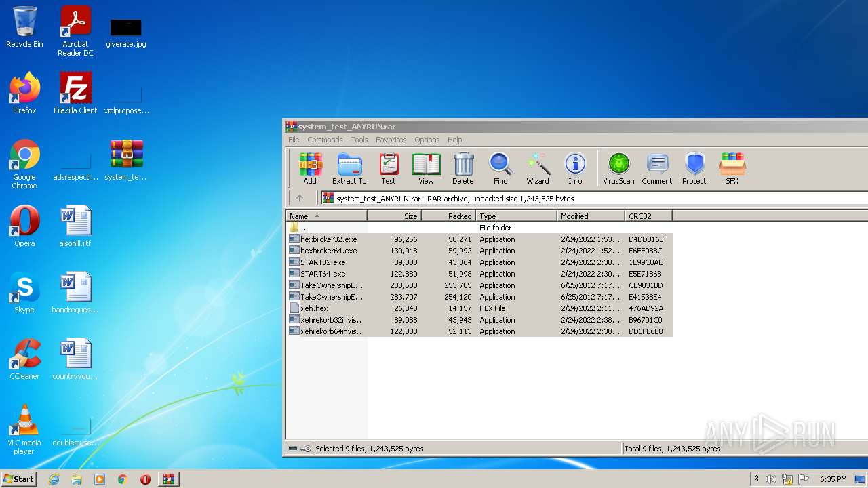Select the bandreques... document on desktop
The image size is (868, 488).
75,293
